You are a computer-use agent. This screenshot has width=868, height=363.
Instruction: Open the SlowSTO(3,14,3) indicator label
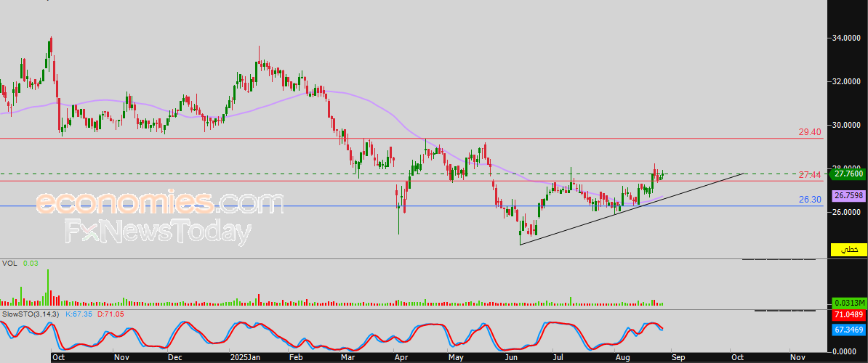(x=30, y=314)
